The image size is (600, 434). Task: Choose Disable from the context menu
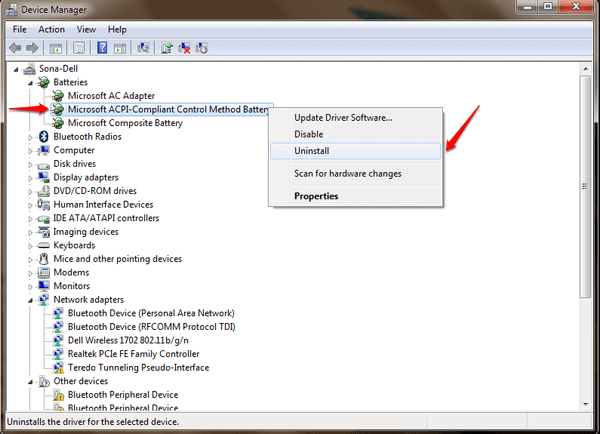tap(309, 134)
